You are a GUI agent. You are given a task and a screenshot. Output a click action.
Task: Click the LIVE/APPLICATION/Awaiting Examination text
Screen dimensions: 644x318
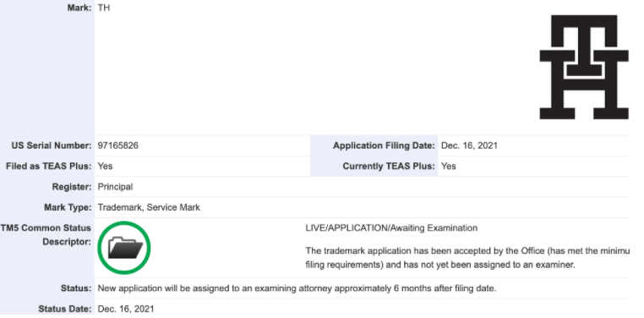coord(391,228)
